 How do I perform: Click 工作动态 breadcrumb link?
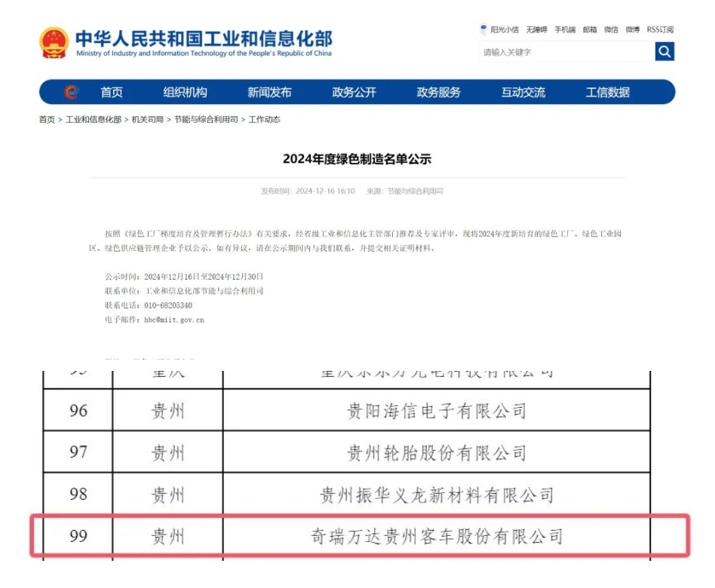coord(265,119)
